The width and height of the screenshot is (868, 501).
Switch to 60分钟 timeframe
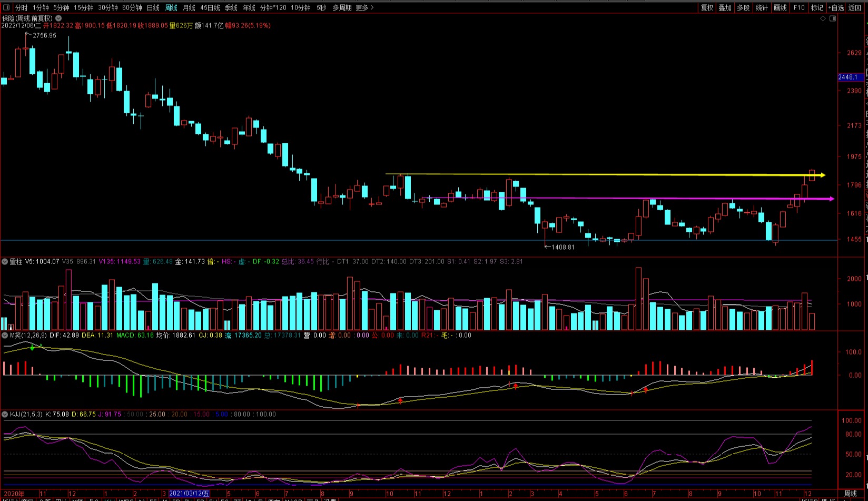(132, 8)
